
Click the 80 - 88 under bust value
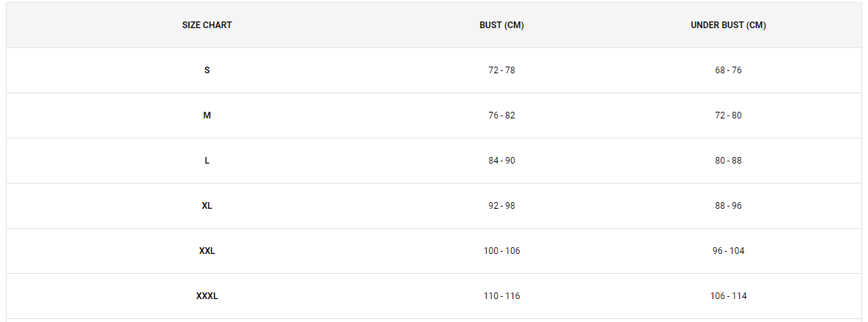point(729,161)
